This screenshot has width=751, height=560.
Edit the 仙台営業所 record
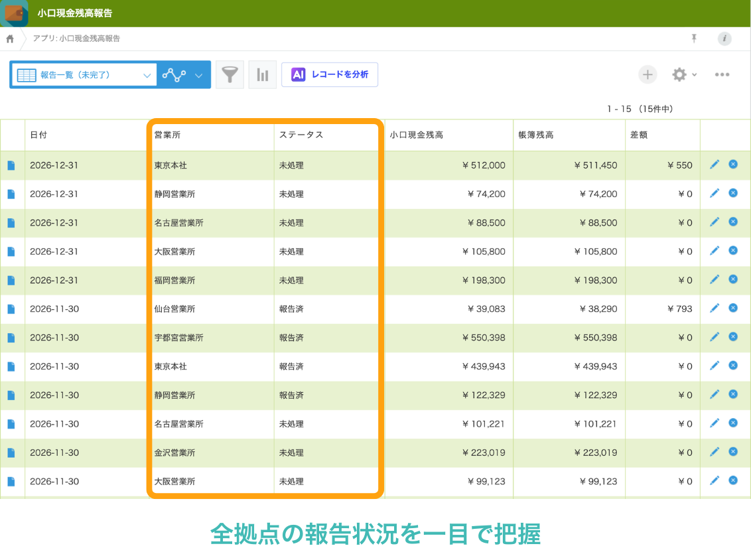714,309
